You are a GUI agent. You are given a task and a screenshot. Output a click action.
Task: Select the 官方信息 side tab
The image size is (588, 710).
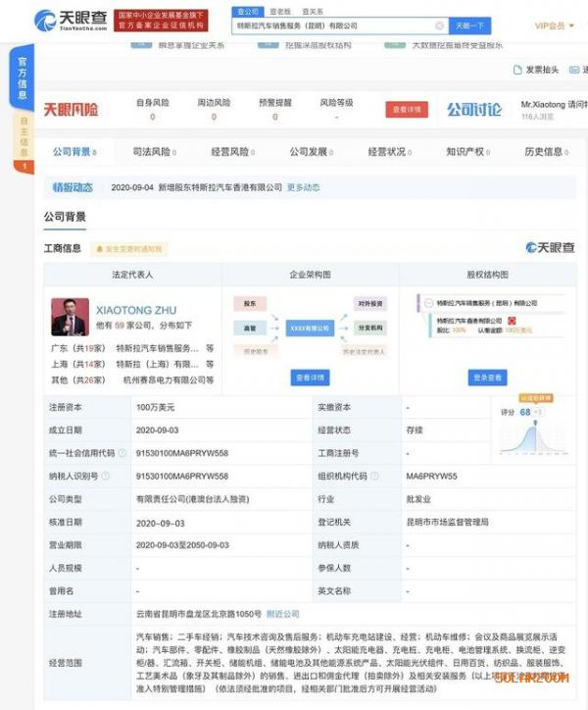click(23, 77)
